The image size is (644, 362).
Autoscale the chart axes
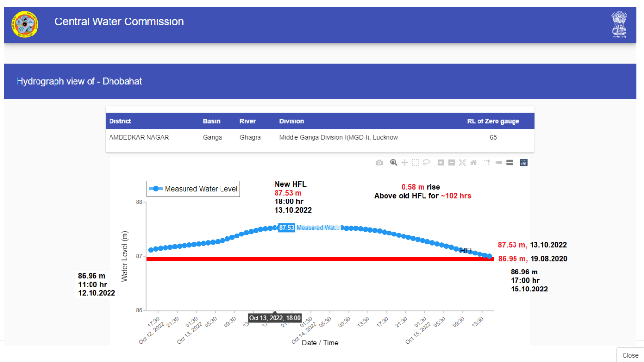point(462,163)
